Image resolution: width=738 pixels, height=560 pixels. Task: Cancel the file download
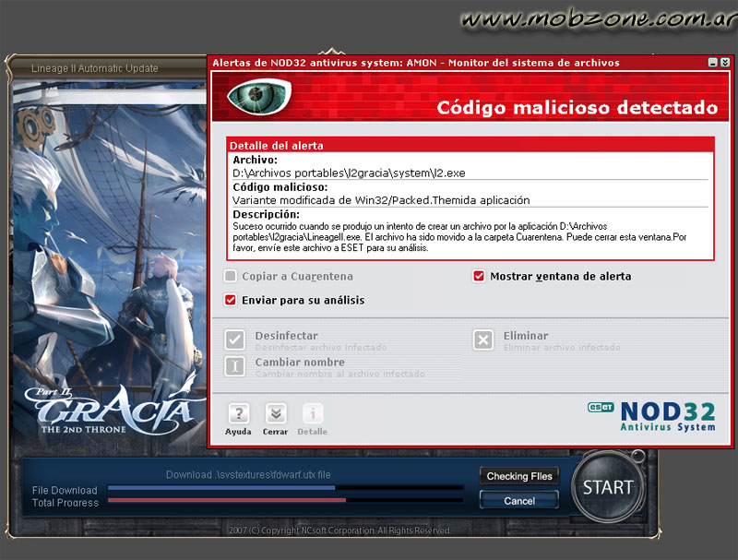tap(518, 501)
